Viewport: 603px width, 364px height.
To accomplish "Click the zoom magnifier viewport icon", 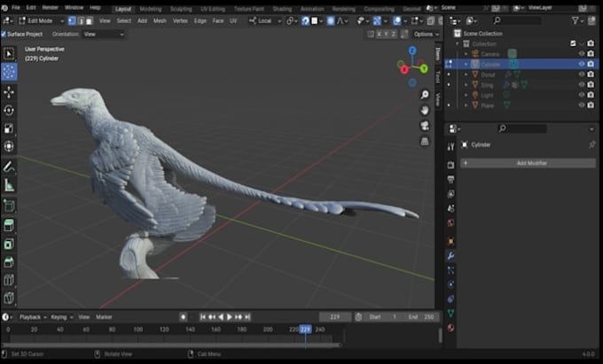I will pos(425,95).
